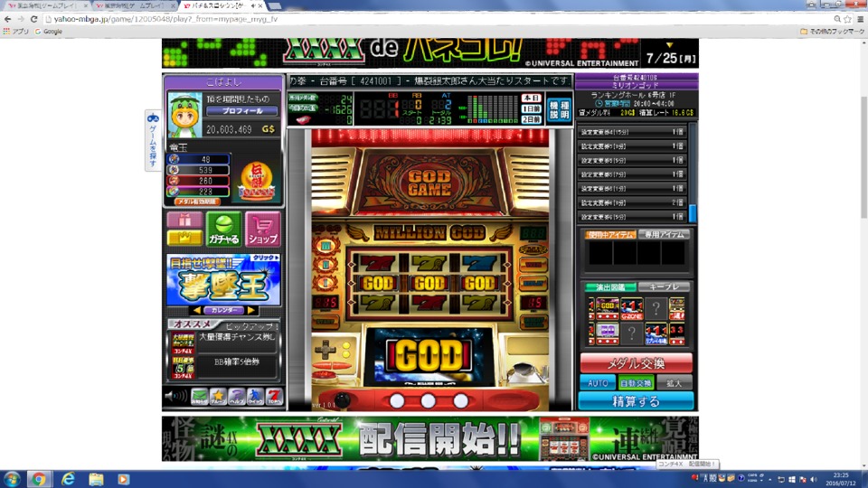Viewport: 868px width, 488px height.
Task: Open the blue running man quick icon
Action: click(256, 396)
